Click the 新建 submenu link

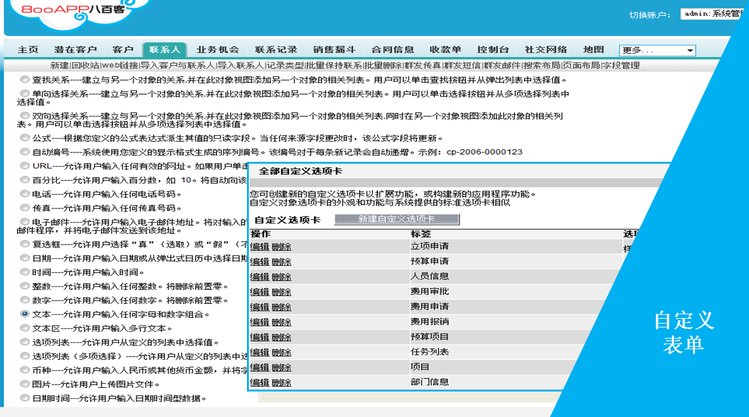pyautogui.click(x=60, y=65)
